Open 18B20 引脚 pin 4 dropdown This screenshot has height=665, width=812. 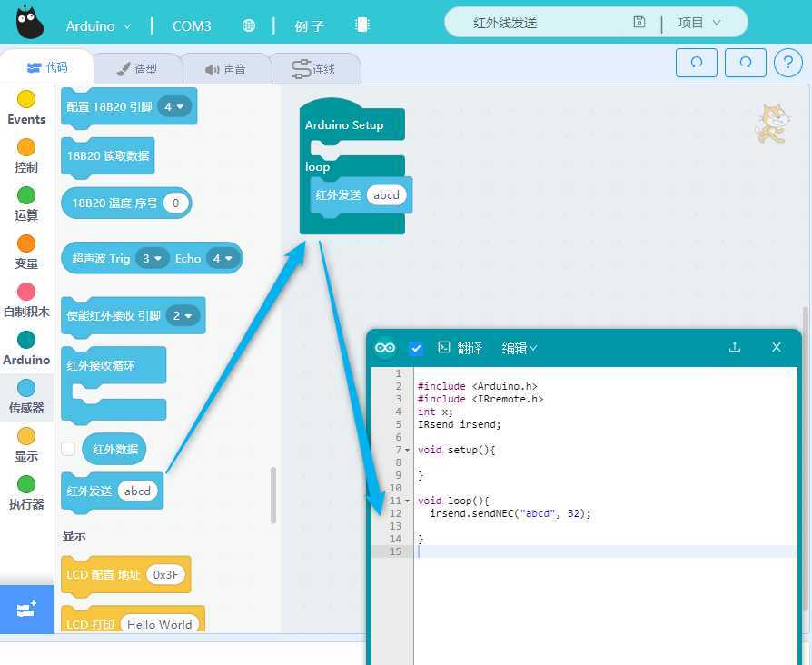pos(174,106)
